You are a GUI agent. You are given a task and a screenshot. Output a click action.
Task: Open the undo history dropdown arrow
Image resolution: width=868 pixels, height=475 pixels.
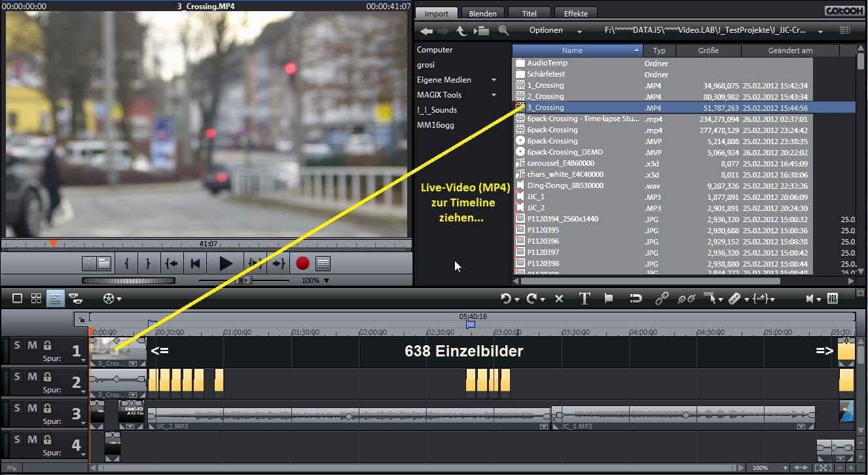pos(518,300)
